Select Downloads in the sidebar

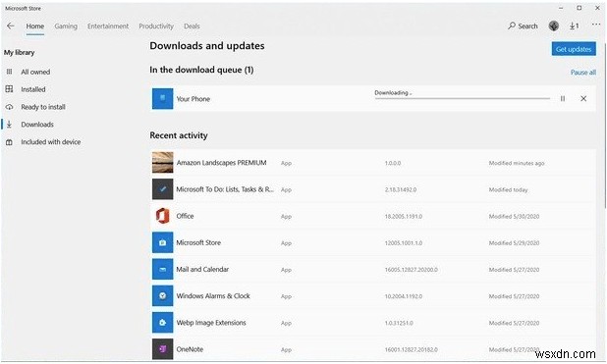[x=37, y=125]
